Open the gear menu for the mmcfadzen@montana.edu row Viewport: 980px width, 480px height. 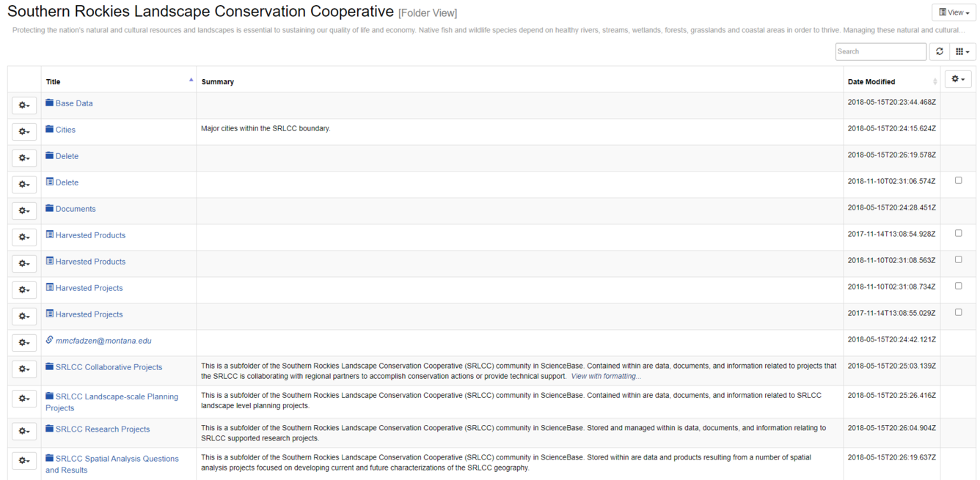pos(24,343)
